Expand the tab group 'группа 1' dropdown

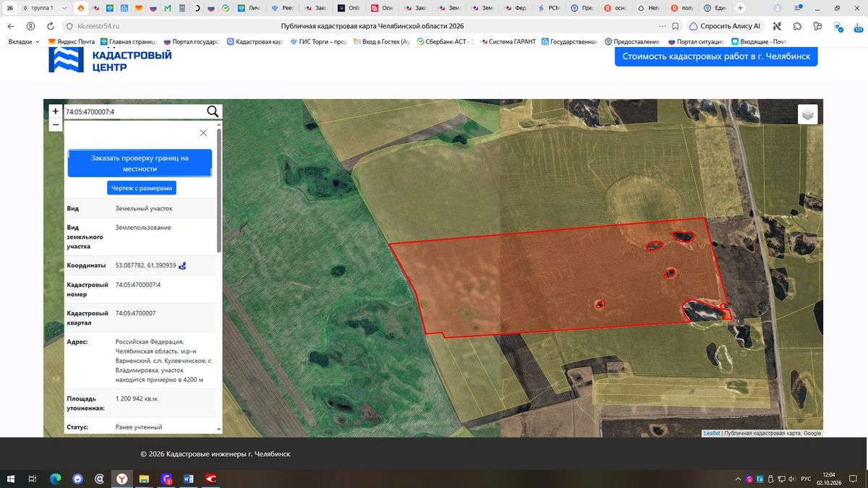[65, 8]
